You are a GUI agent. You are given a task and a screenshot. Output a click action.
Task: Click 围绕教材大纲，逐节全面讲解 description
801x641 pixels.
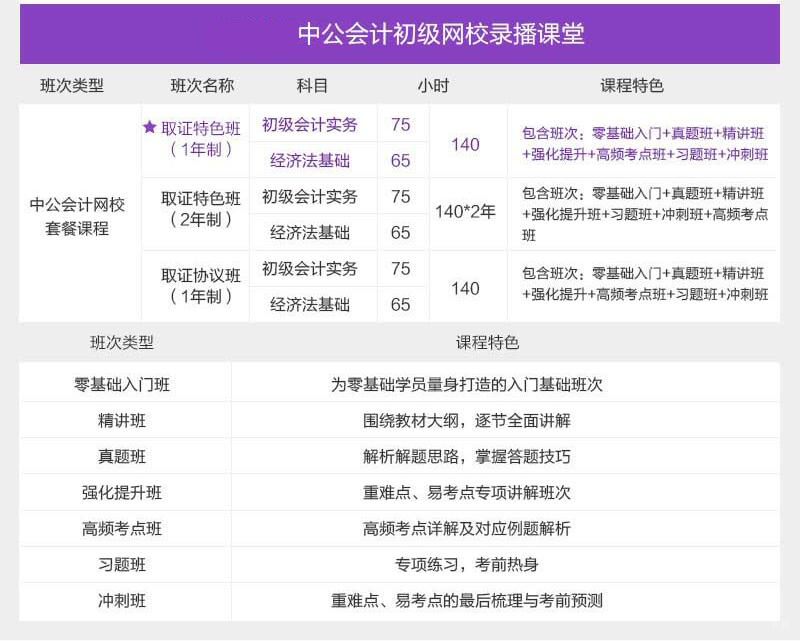click(x=467, y=420)
